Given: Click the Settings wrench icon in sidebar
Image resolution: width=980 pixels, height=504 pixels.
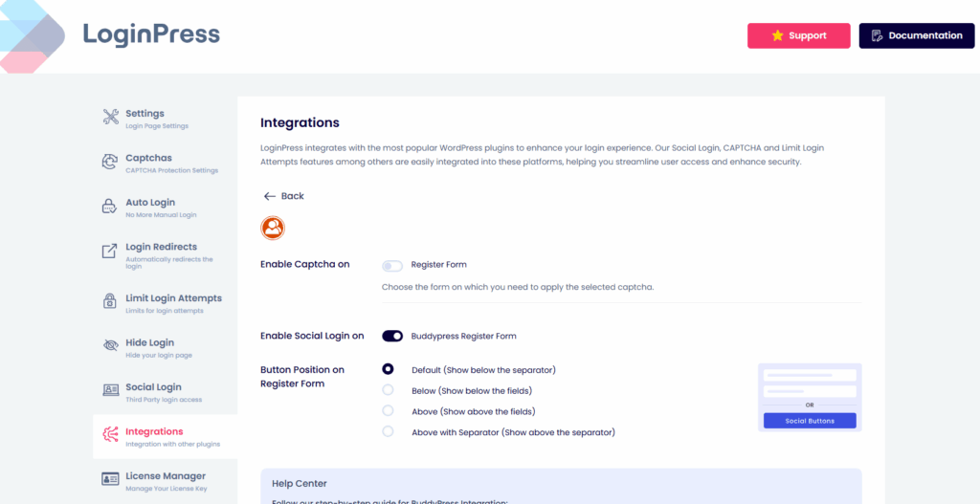Looking at the screenshot, I should point(111,117).
